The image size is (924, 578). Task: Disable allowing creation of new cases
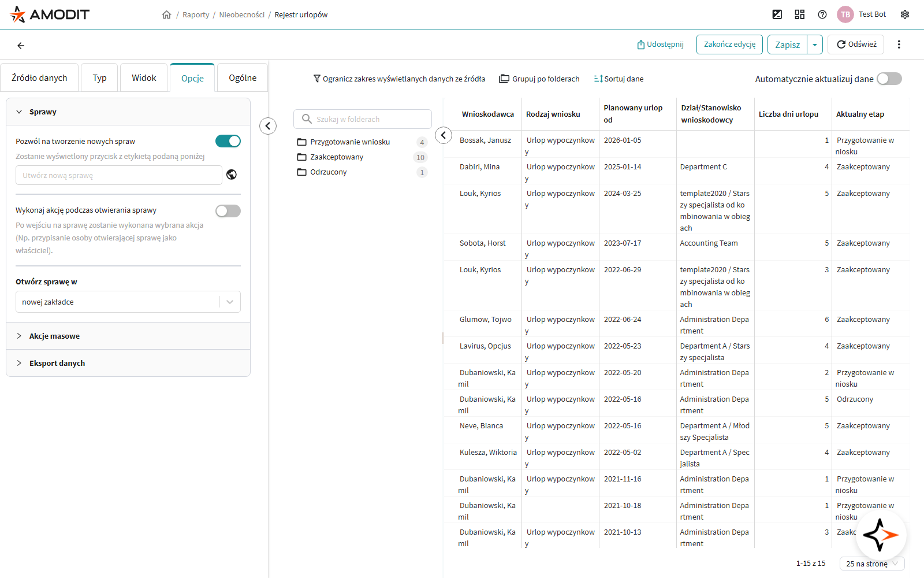pyautogui.click(x=228, y=141)
